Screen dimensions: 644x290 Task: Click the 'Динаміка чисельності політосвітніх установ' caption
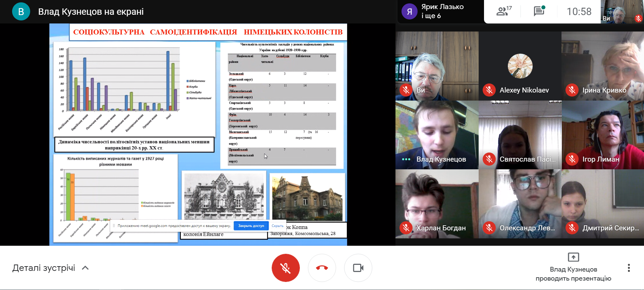134,144
